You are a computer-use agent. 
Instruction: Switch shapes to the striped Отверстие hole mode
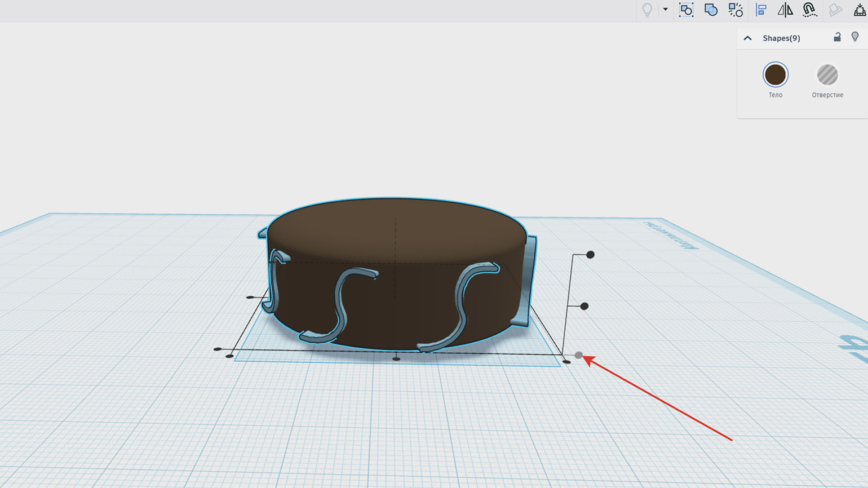[x=827, y=74]
